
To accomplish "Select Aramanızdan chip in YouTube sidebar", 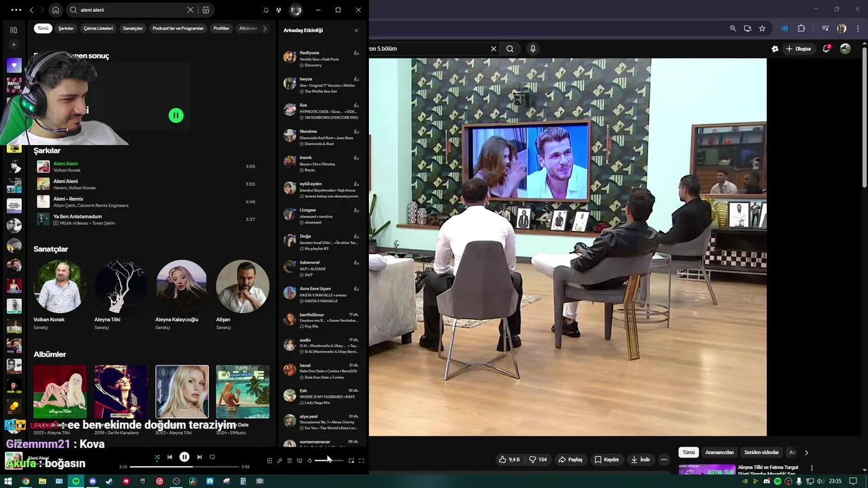I will tap(719, 453).
